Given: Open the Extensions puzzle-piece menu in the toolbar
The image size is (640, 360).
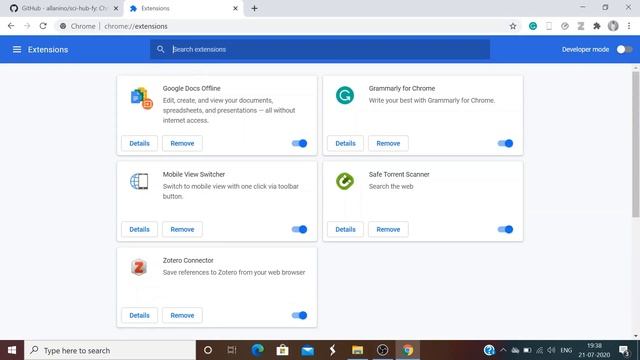Looking at the screenshot, I should click(x=597, y=26).
